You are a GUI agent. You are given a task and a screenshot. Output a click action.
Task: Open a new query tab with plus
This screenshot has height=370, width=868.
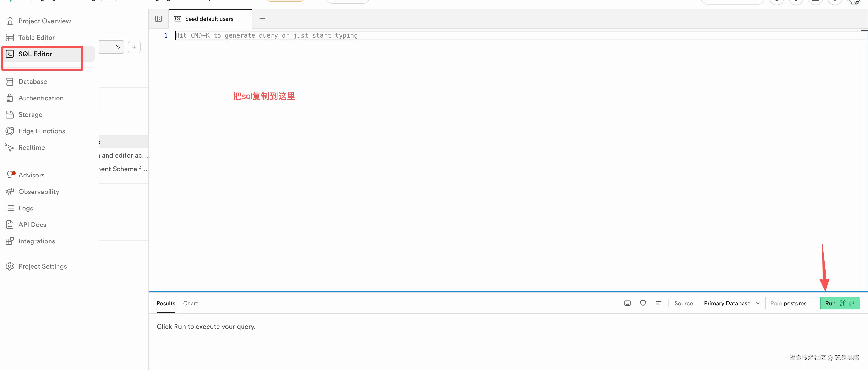point(262,19)
